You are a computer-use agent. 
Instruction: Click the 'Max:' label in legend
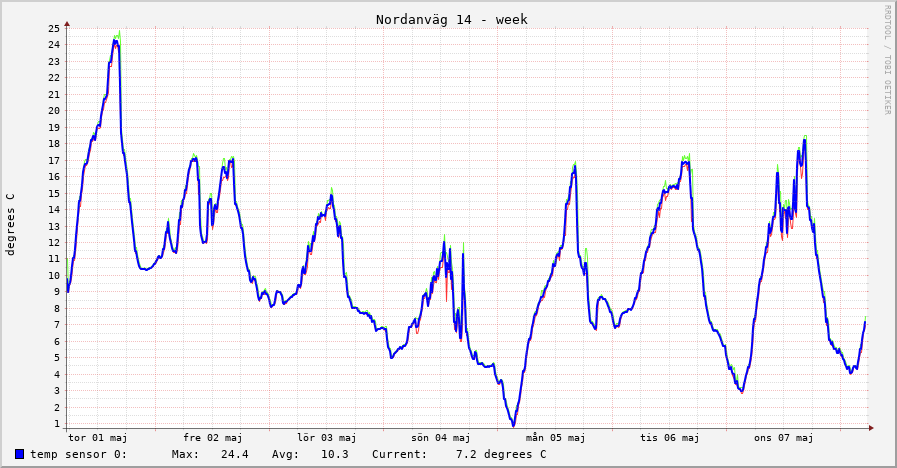click(x=185, y=454)
